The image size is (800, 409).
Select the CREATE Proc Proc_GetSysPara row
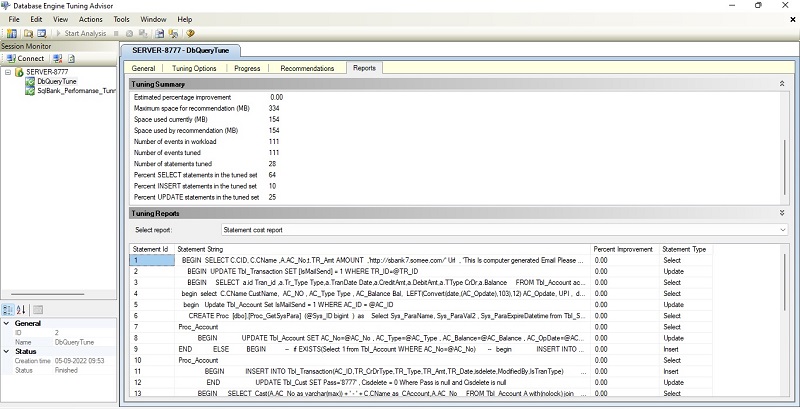420,316
